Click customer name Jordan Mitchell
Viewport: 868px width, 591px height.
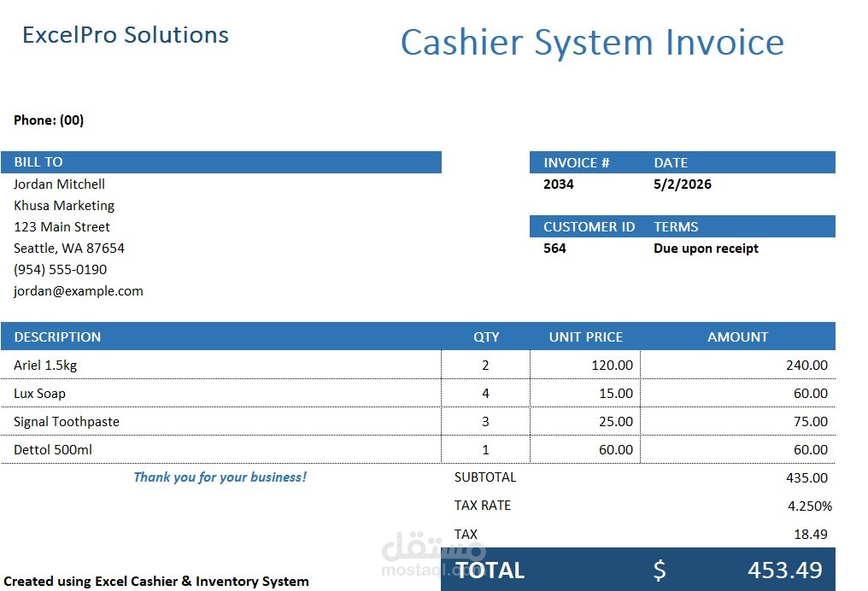59,184
